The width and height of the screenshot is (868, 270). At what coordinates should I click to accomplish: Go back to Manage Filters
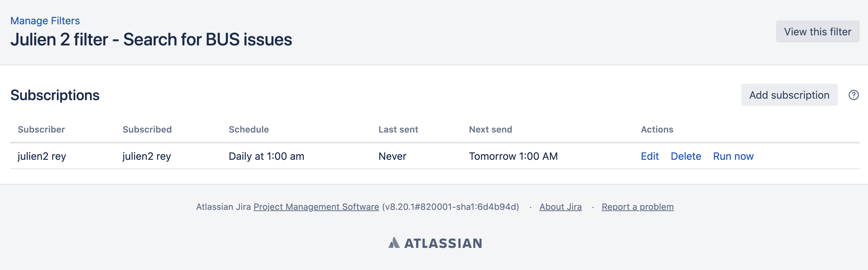click(x=45, y=21)
